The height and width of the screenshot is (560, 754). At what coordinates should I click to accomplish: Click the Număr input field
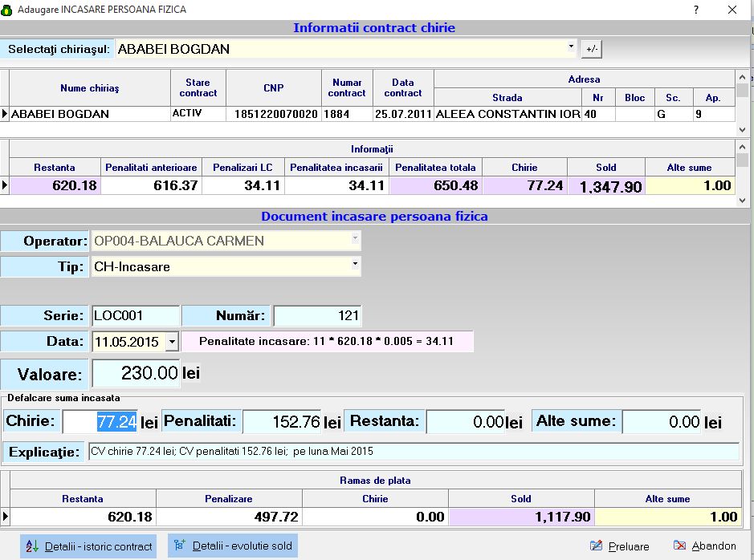pos(317,316)
